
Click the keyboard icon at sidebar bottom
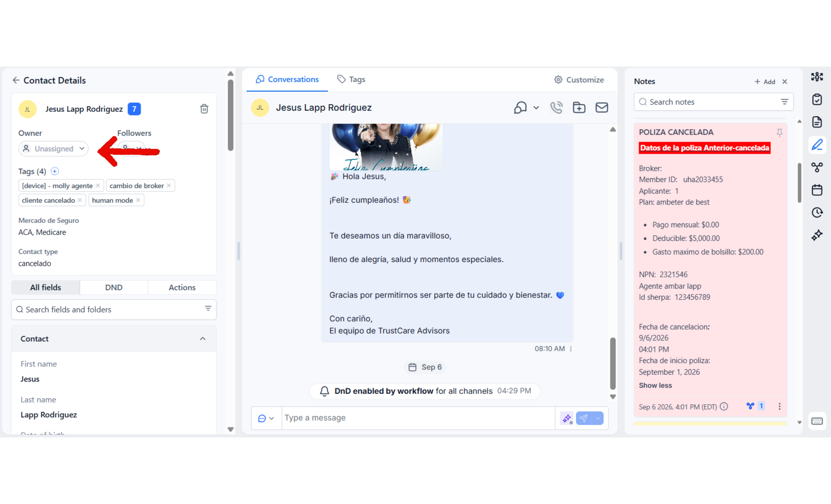pos(817,421)
